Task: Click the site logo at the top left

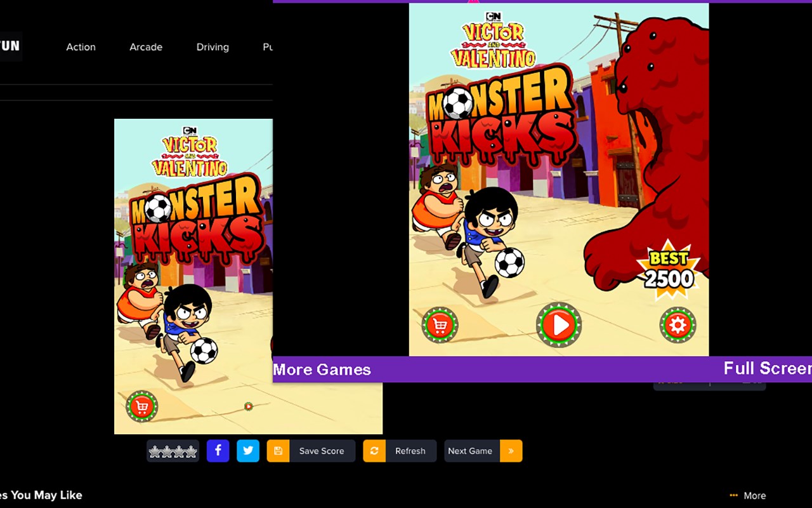Action: click(10, 46)
